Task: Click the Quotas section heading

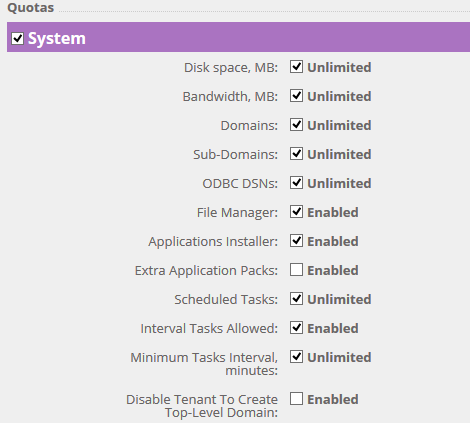Action: coord(31,8)
